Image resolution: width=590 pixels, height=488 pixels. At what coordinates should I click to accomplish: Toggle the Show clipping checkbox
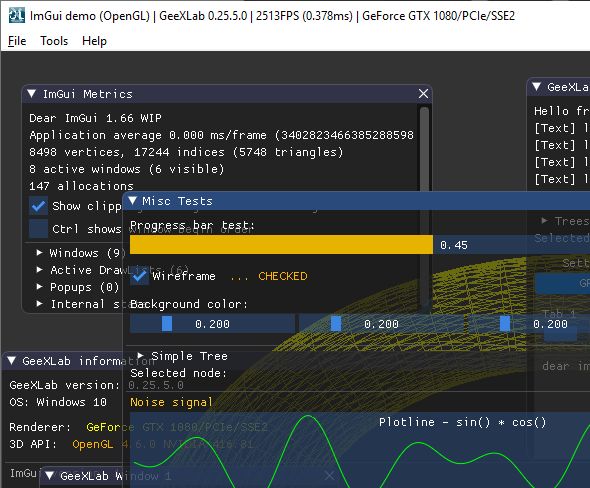pyautogui.click(x=38, y=206)
